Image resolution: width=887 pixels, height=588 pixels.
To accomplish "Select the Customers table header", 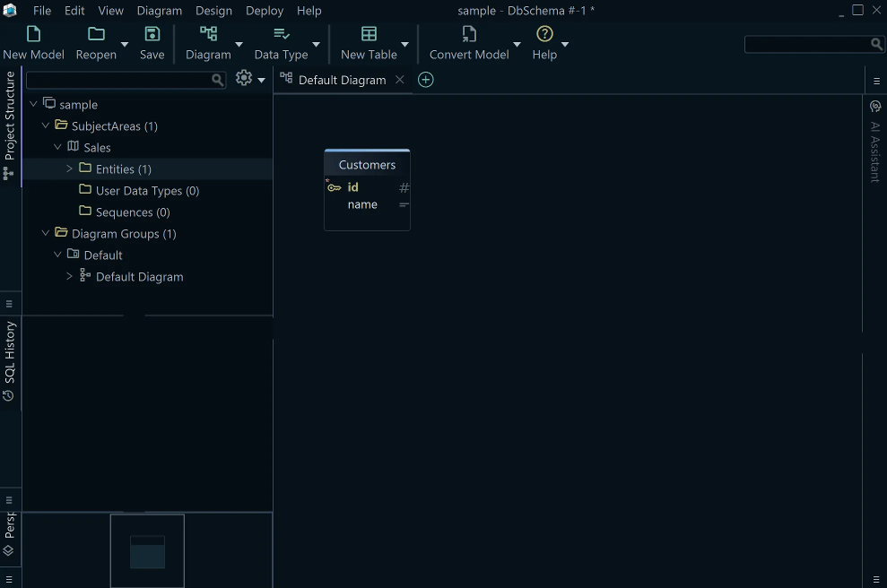I will coord(367,165).
